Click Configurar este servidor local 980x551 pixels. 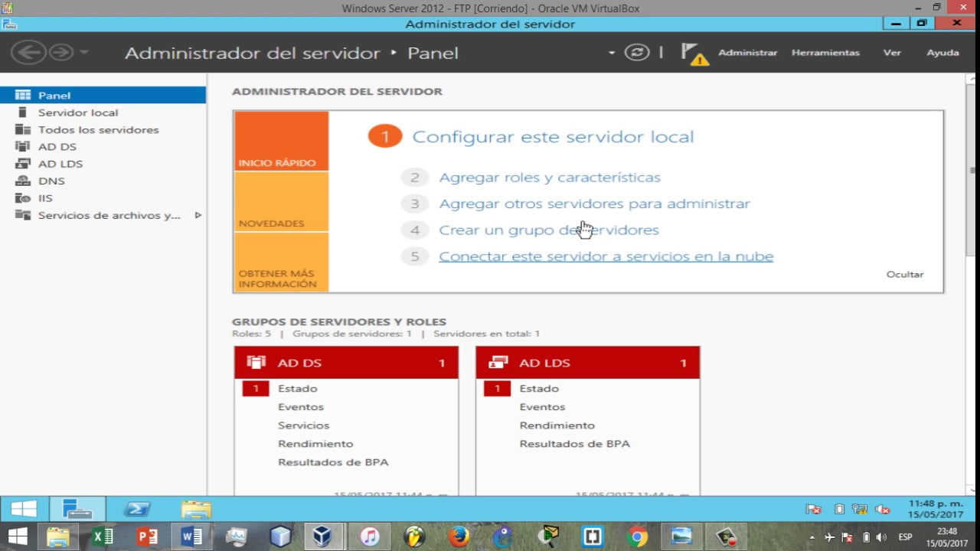tap(553, 137)
